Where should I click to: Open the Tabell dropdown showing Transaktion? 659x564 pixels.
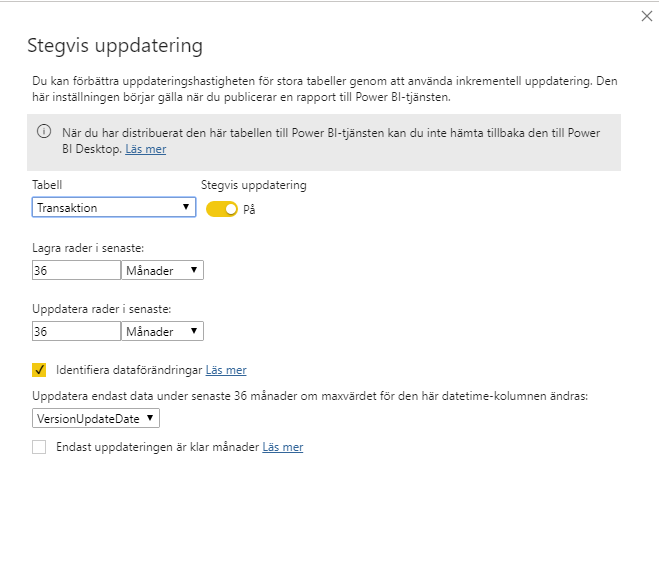point(114,207)
